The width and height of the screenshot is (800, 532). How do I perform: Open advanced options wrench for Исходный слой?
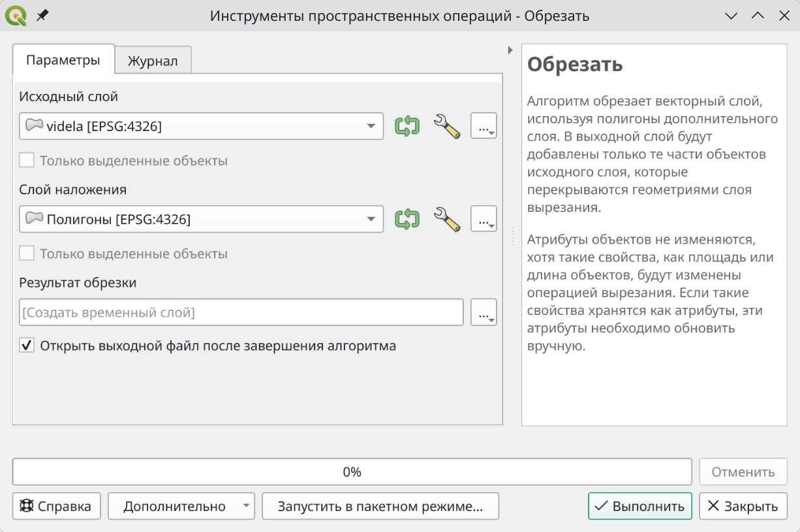click(447, 126)
